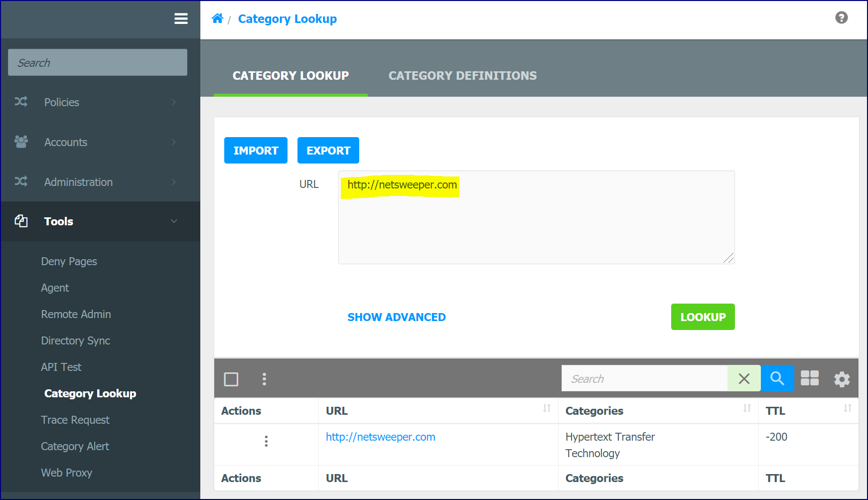Click the Actions column header
Image resolution: width=868 pixels, height=500 pixels.
coord(241,411)
